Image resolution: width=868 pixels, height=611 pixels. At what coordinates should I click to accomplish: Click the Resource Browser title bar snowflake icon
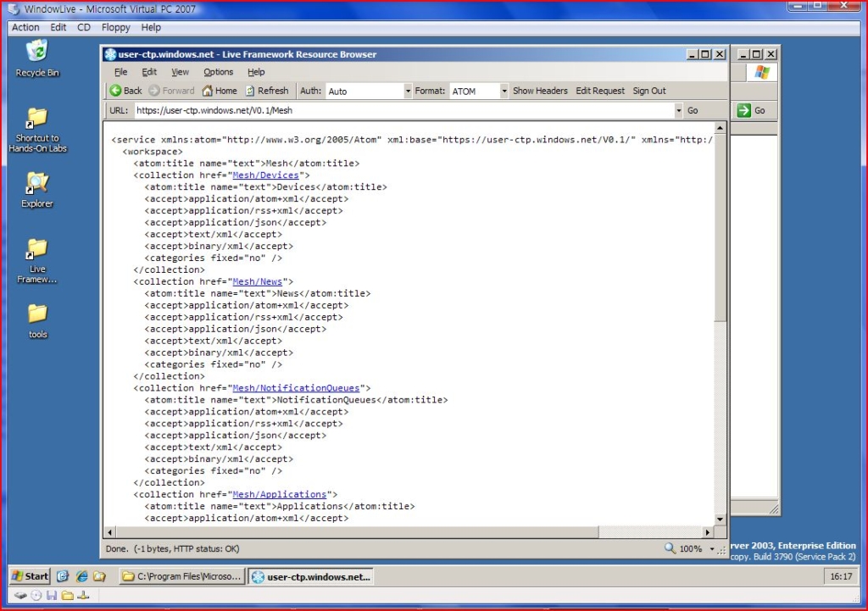coord(111,54)
